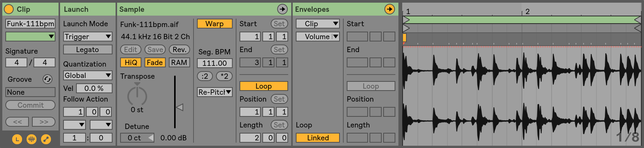
Task: Click the Rev. reverse sample button
Action: [179, 49]
